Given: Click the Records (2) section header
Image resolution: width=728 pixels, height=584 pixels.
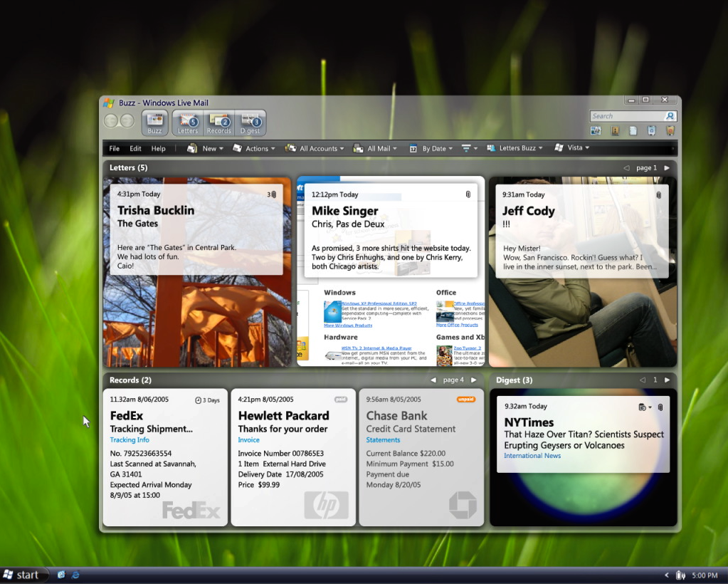Looking at the screenshot, I should 130,380.
